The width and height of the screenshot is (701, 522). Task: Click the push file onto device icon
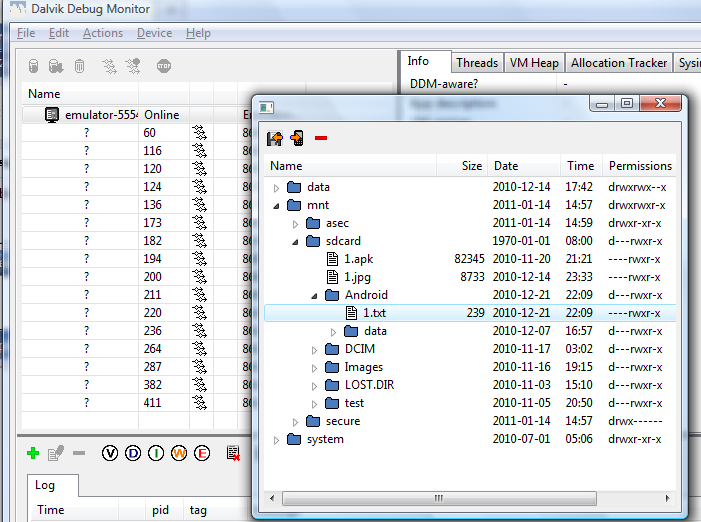point(297,138)
